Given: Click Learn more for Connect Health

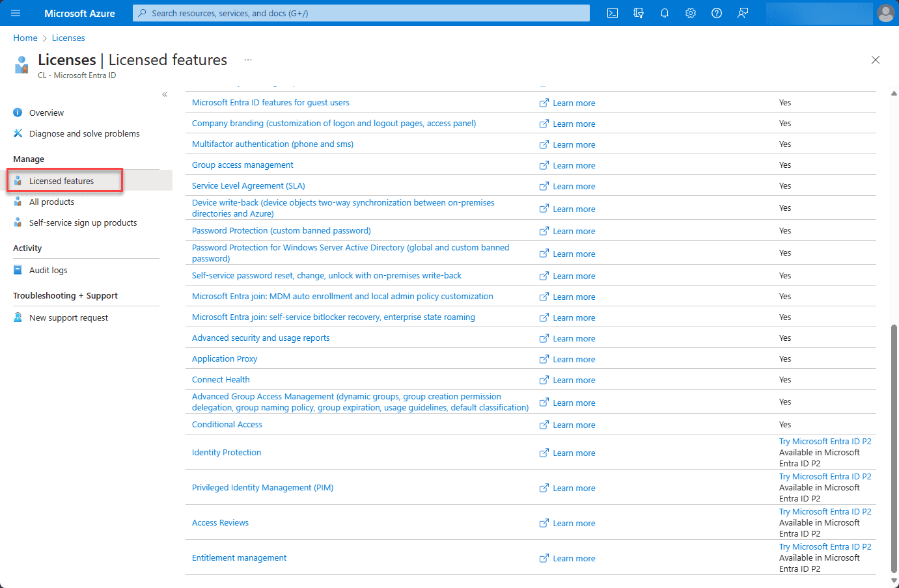Looking at the screenshot, I should [574, 380].
